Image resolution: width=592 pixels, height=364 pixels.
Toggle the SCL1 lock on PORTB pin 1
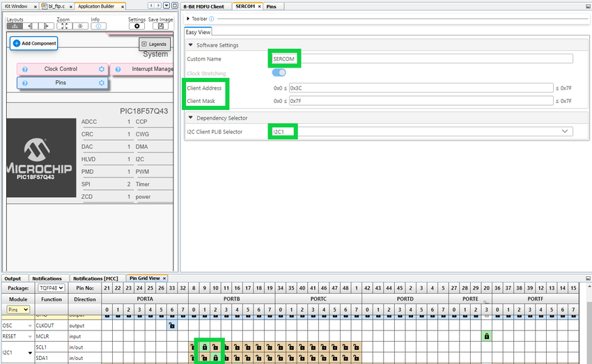pos(205,347)
